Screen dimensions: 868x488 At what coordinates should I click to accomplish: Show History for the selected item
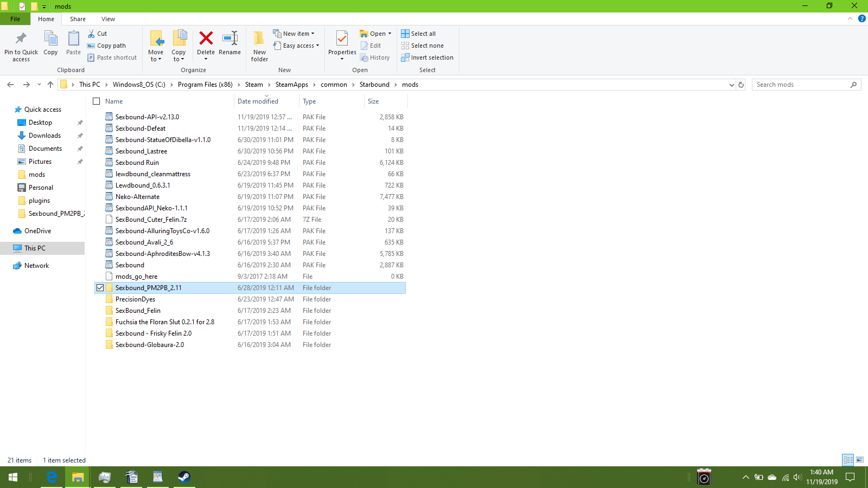click(x=375, y=57)
